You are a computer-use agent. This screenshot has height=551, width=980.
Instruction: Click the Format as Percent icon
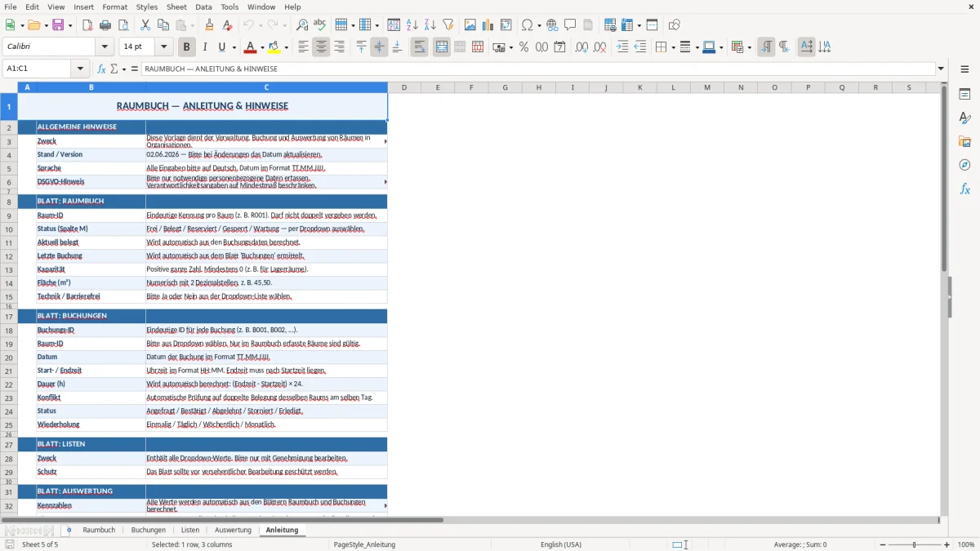523,47
